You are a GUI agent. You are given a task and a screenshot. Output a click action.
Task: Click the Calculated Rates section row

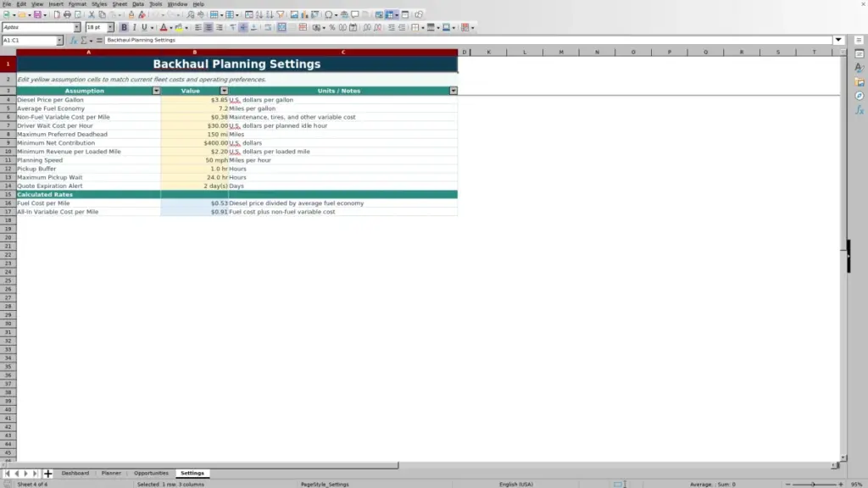(237, 194)
